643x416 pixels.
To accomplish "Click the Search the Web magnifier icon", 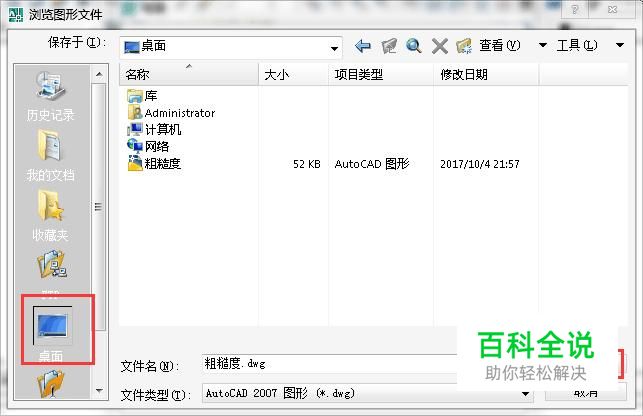I will 414,46.
